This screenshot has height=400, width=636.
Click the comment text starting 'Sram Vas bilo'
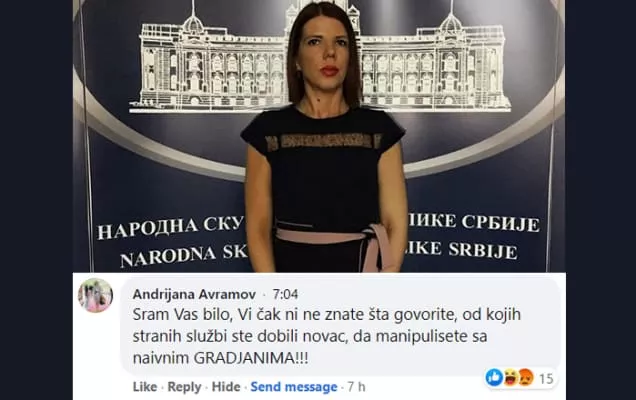coord(327,336)
